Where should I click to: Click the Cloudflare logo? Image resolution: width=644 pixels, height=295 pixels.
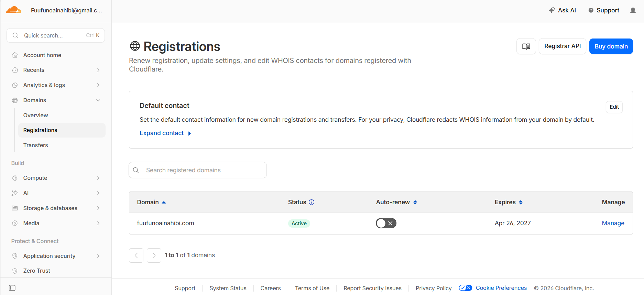14,10
